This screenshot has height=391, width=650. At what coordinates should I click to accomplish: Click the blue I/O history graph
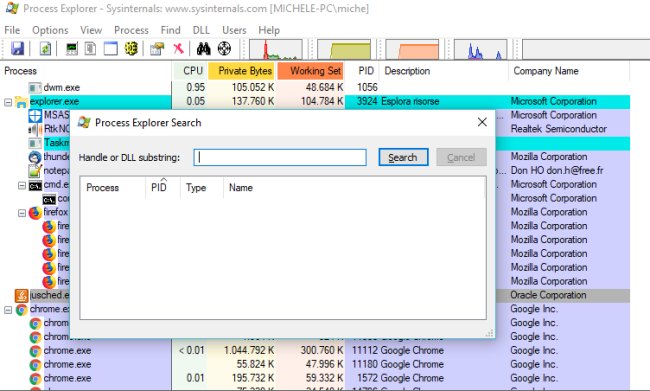pos(480,50)
